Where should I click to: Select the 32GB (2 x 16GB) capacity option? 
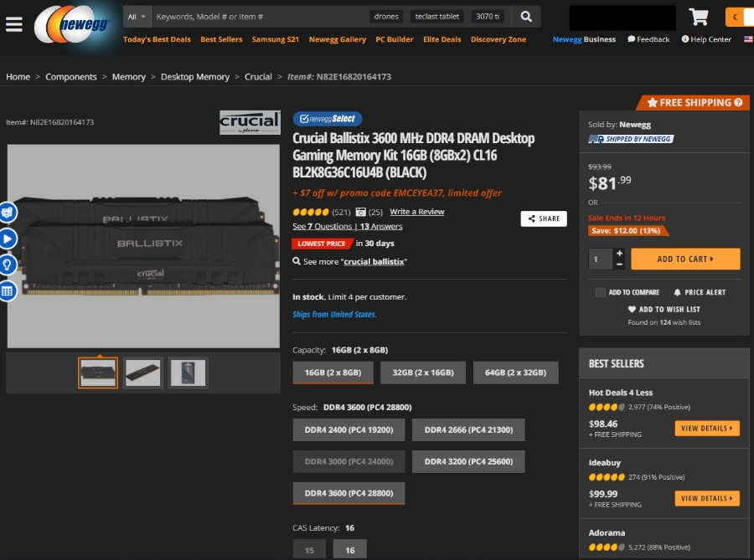click(x=423, y=372)
